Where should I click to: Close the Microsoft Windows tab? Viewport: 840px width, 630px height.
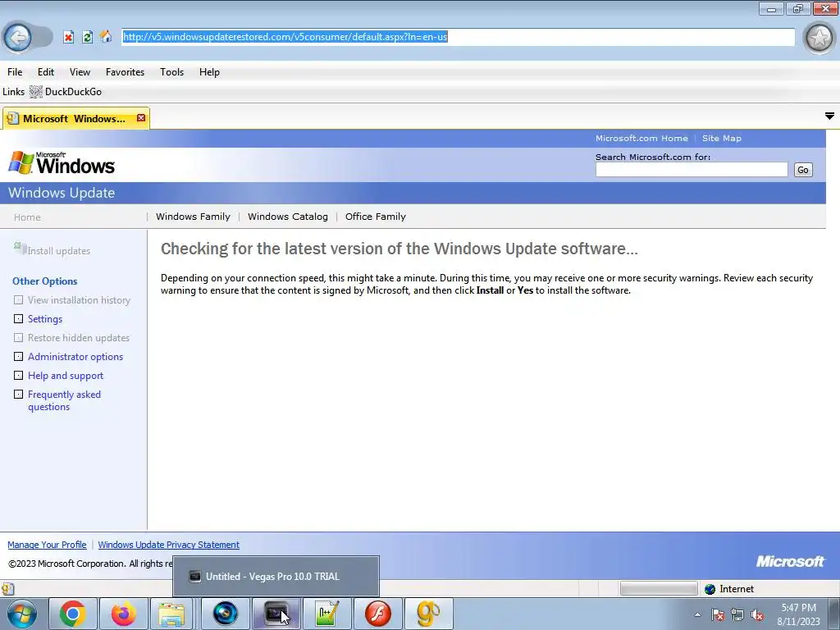141,118
